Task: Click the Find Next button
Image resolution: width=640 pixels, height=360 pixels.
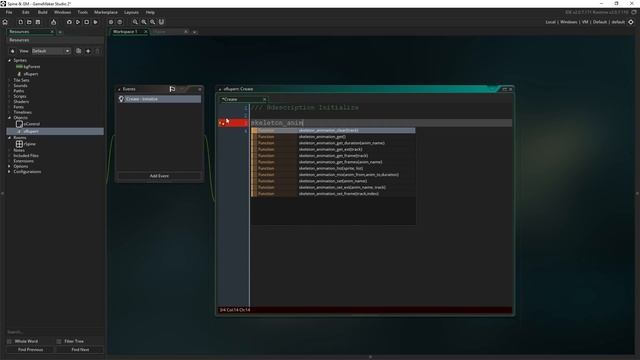Action: 80,350
